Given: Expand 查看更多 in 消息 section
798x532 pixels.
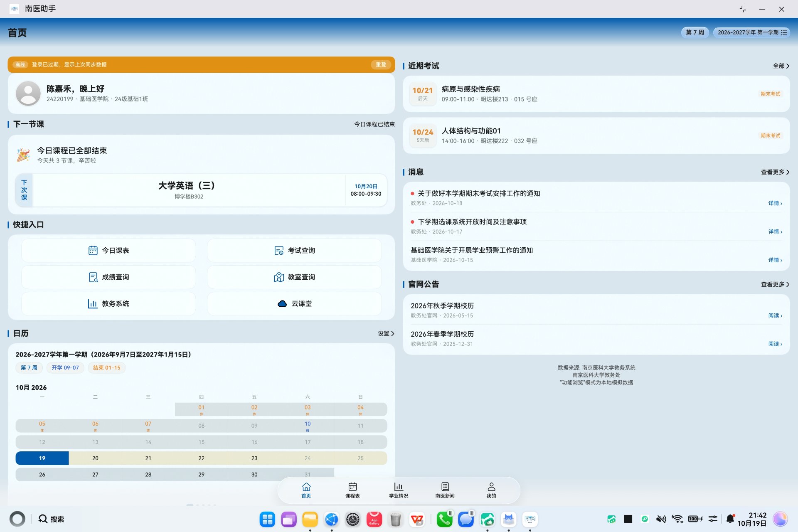Looking at the screenshot, I should [x=775, y=172].
